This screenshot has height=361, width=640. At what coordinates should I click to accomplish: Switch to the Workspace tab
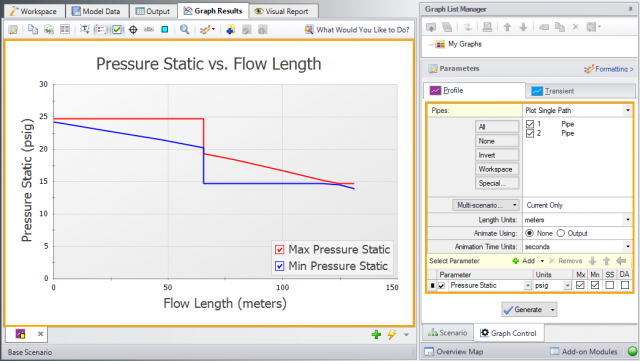33,11
